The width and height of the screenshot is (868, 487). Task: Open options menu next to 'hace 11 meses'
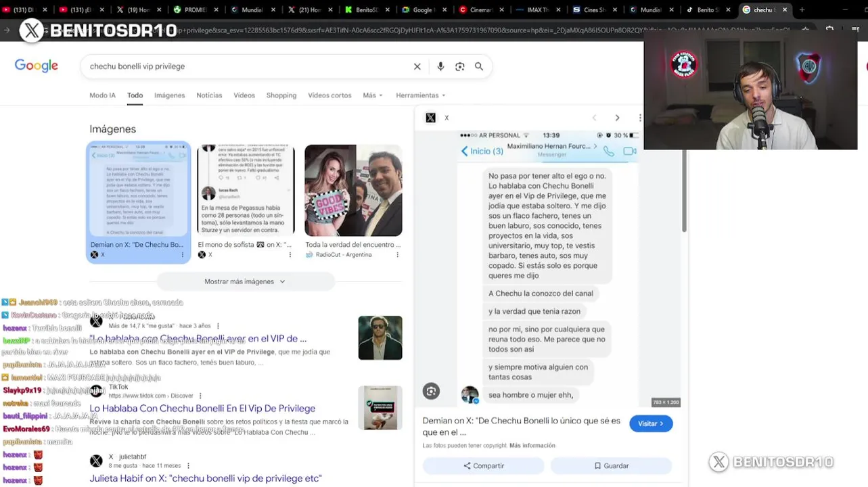point(188,465)
